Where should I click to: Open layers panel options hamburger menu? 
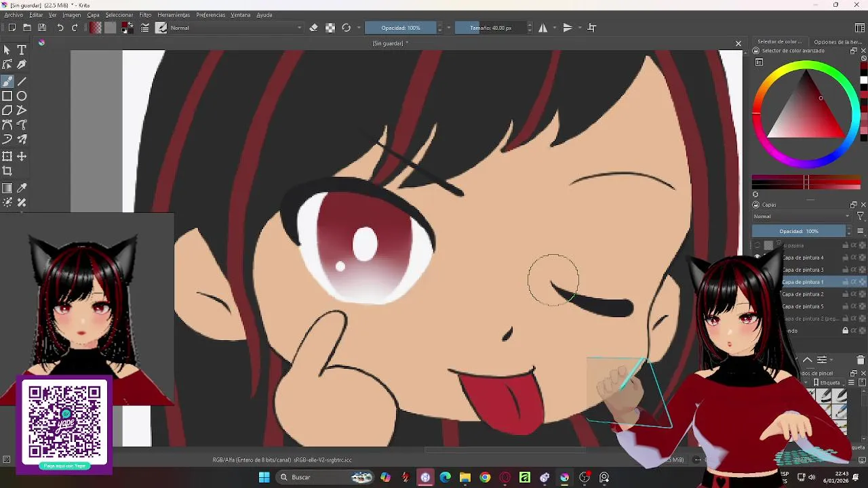861,231
